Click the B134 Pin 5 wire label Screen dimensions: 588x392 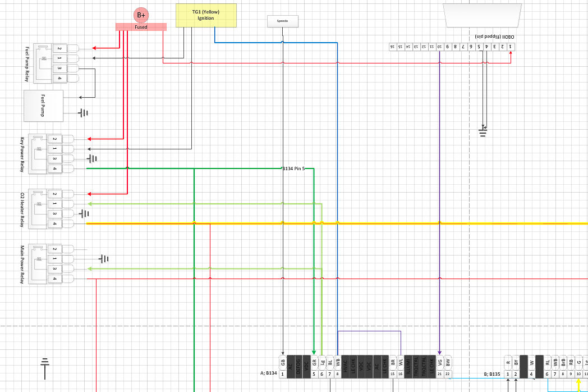pos(293,168)
